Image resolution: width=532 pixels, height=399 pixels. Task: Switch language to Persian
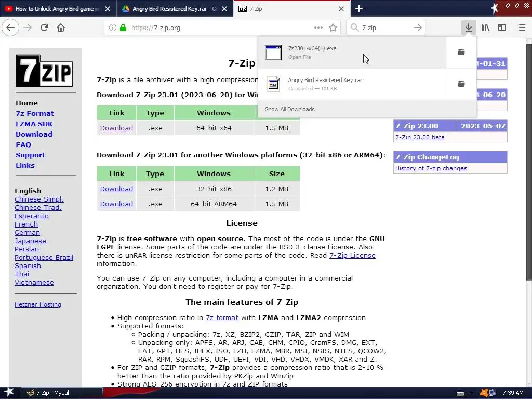(26, 249)
